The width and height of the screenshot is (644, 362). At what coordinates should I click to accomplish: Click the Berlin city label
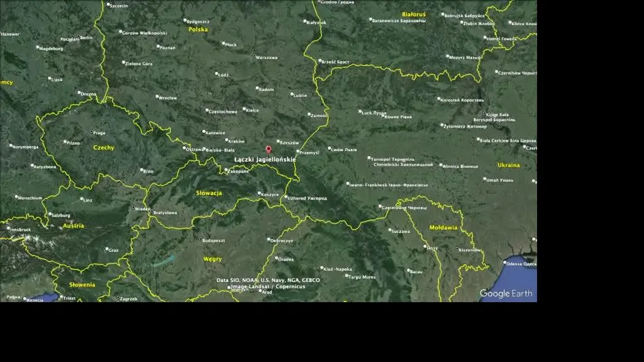[86, 37]
